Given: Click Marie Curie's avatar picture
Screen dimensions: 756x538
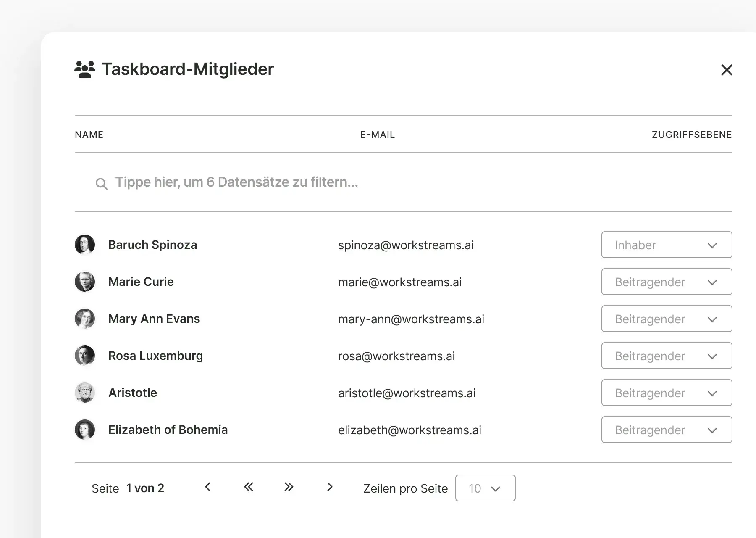Looking at the screenshot, I should point(85,282).
